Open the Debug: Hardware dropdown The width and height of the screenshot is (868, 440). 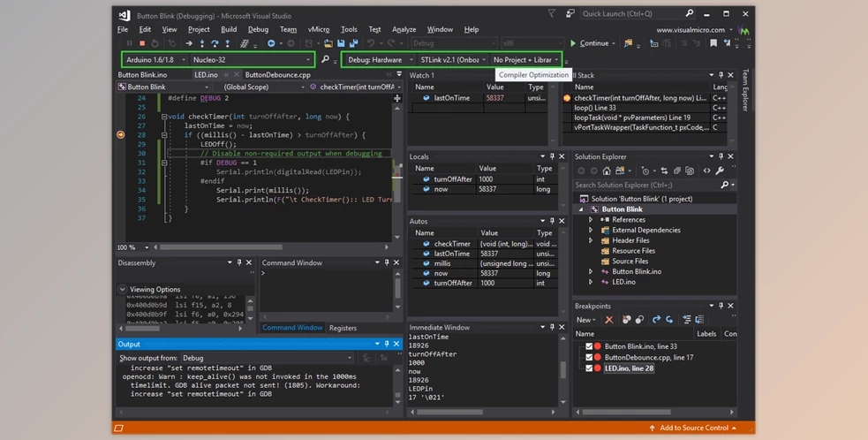[380, 60]
